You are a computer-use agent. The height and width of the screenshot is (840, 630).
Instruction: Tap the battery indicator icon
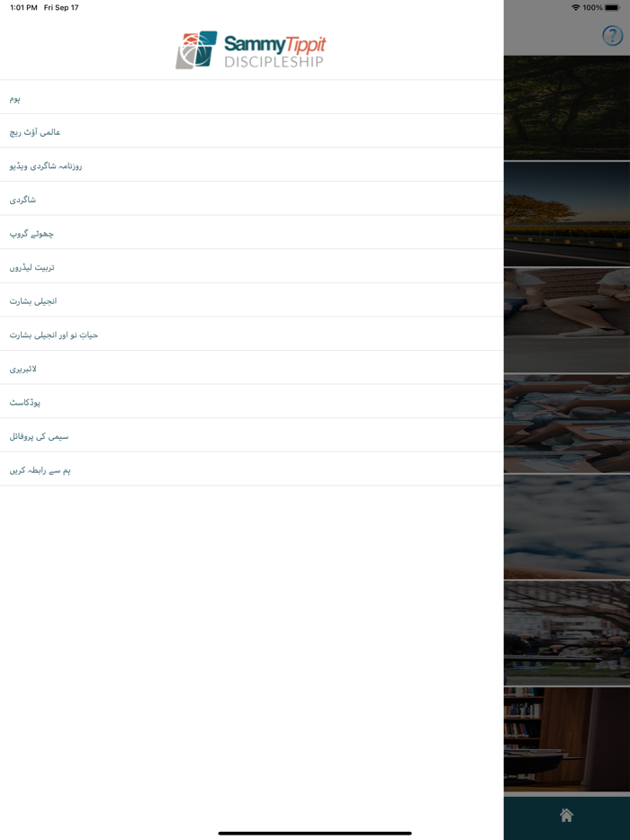point(612,7)
